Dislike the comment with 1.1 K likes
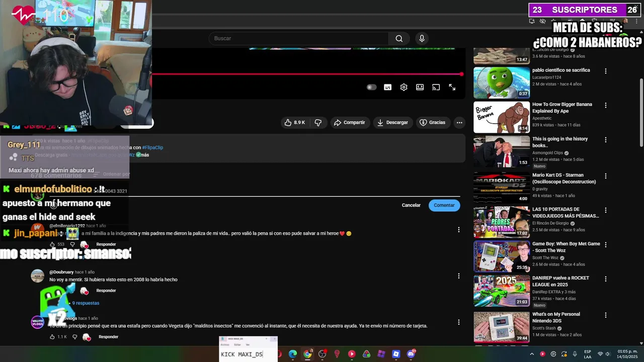Screen dimensions: 644x362 click(x=75, y=337)
